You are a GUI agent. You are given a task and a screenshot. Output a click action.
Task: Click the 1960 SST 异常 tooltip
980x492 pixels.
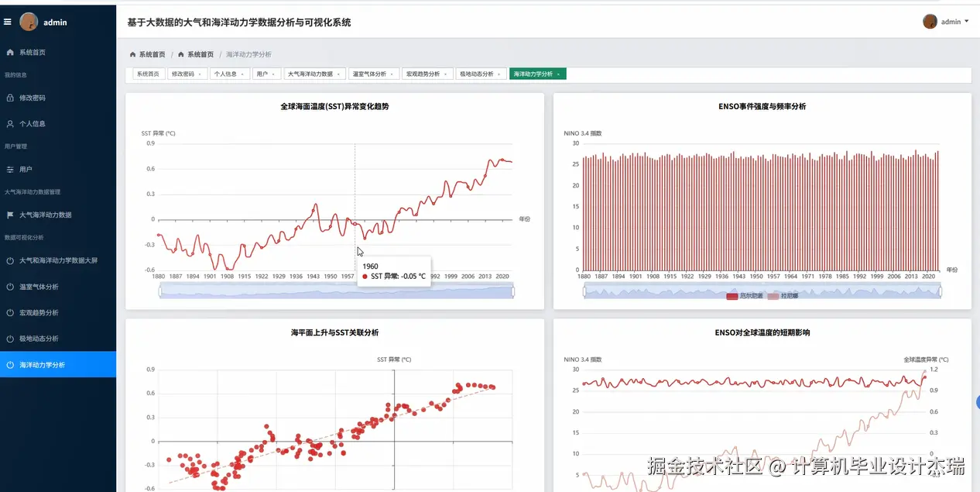(394, 271)
